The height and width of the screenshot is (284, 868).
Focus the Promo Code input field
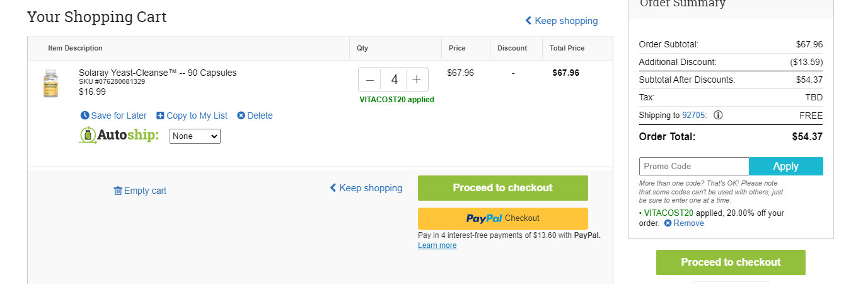pos(694,166)
